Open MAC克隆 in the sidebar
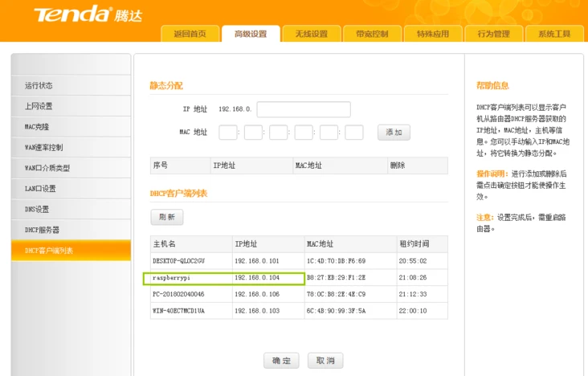588x376 pixels. coord(71,126)
